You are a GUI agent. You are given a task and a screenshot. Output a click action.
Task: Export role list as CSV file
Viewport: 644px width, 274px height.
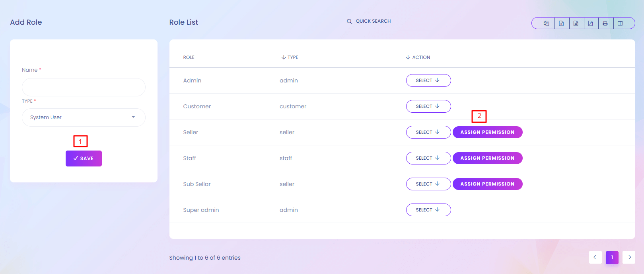pos(576,23)
